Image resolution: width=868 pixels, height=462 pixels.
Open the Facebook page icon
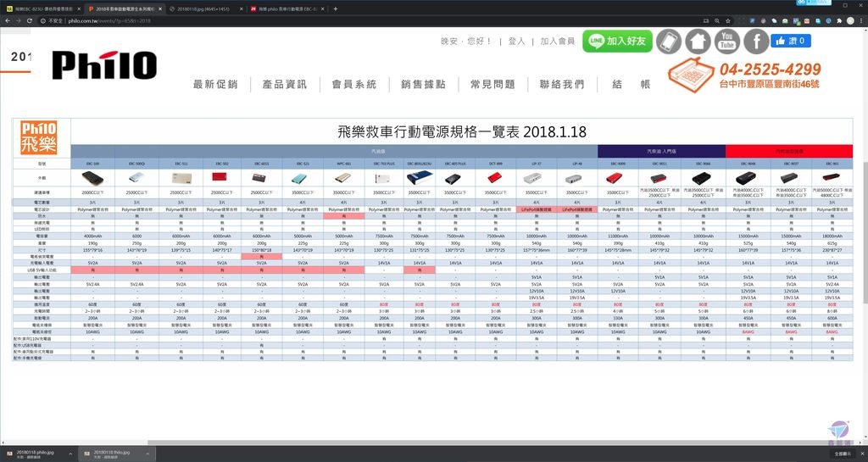755,42
